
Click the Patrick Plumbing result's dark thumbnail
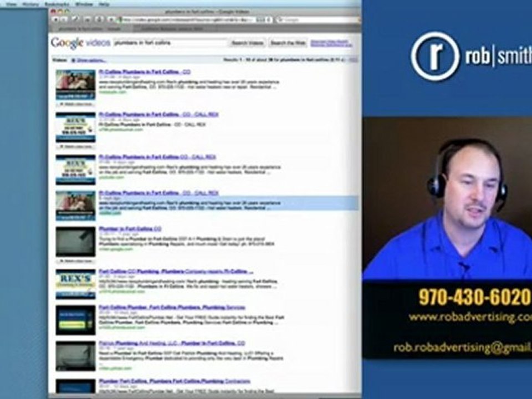tap(76, 356)
